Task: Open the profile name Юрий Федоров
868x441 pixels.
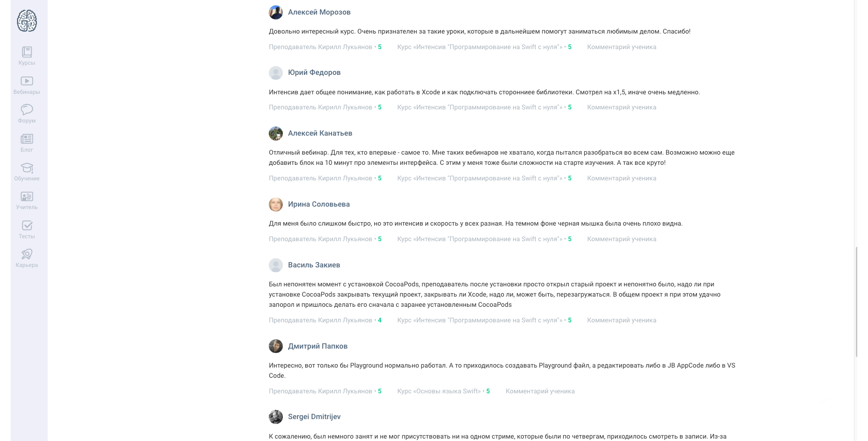Action: point(314,72)
